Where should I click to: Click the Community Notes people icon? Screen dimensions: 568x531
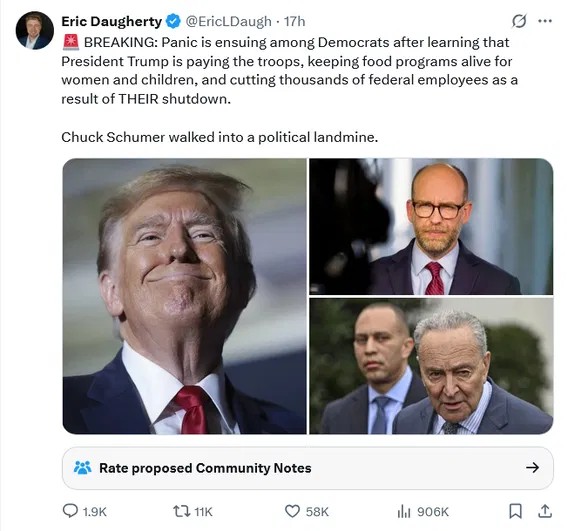click(x=83, y=468)
